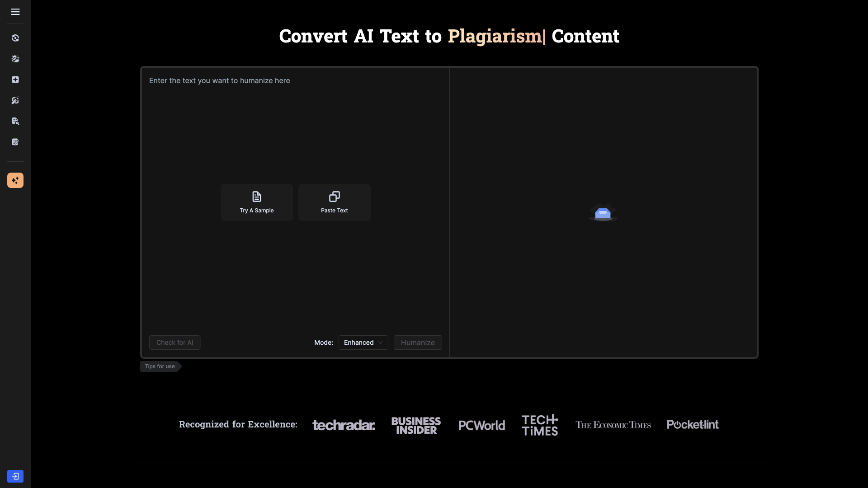Screen dimensions: 868x488
Task: Click the new document plus icon
Action: tap(15, 79)
